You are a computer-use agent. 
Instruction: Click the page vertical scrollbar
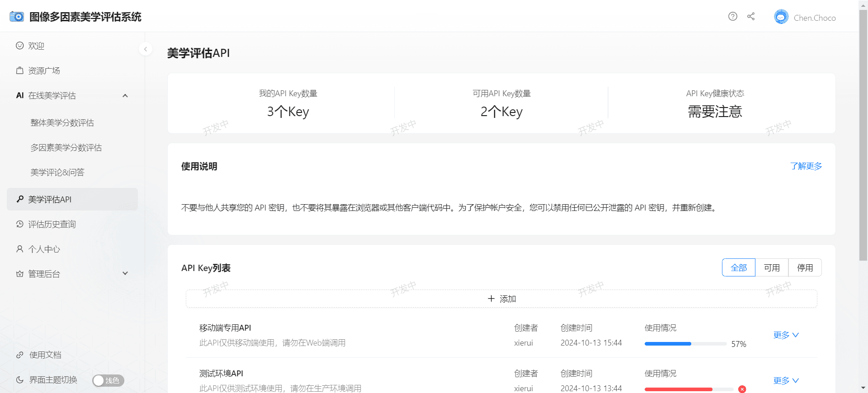click(x=863, y=136)
